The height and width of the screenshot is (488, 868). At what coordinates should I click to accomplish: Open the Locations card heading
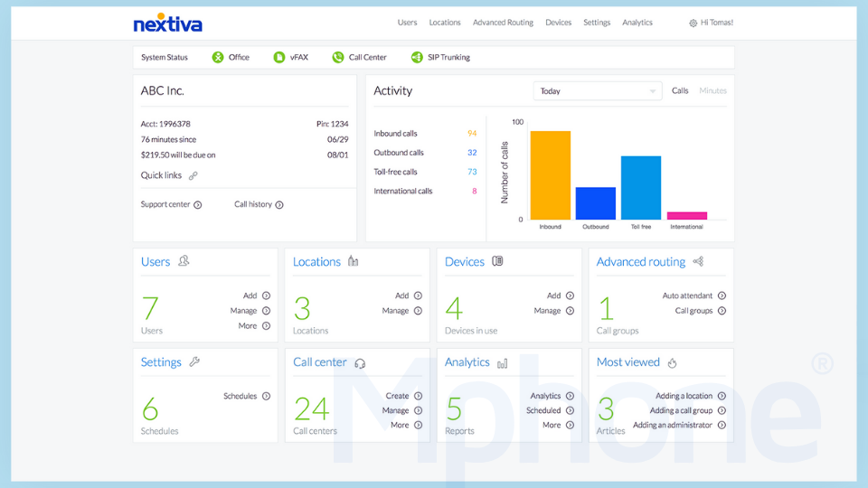(316, 262)
